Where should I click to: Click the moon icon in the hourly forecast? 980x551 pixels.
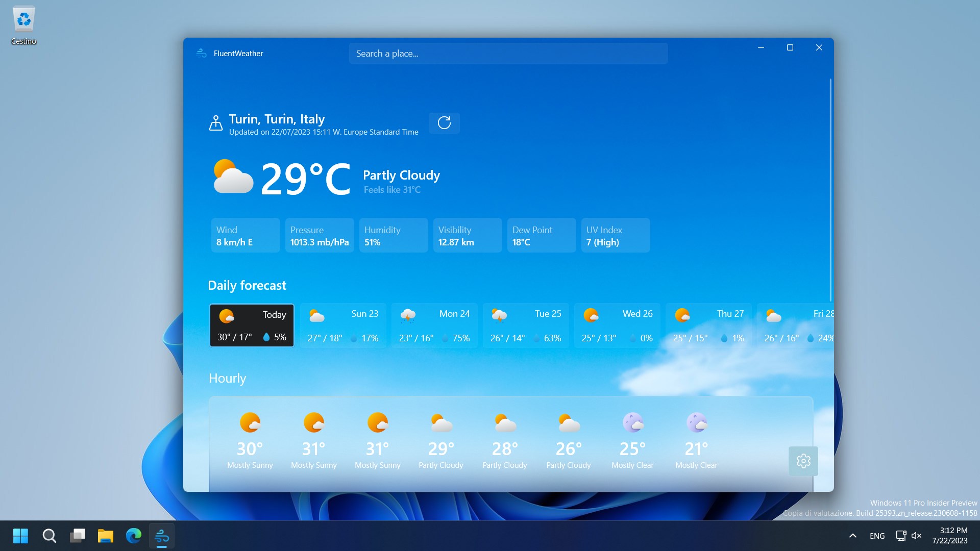[x=633, y=422]
